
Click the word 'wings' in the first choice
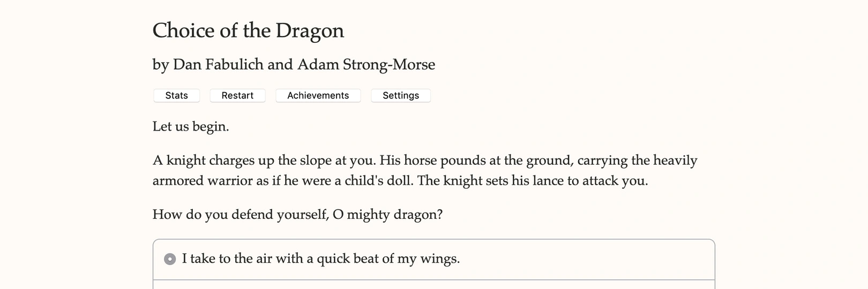click(x=439, y=259)
